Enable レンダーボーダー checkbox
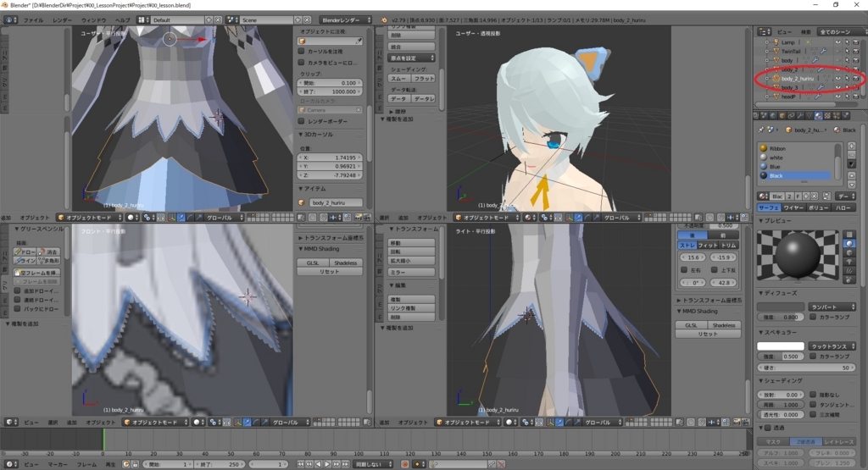The image size is (868, 470). coord(301,121)
